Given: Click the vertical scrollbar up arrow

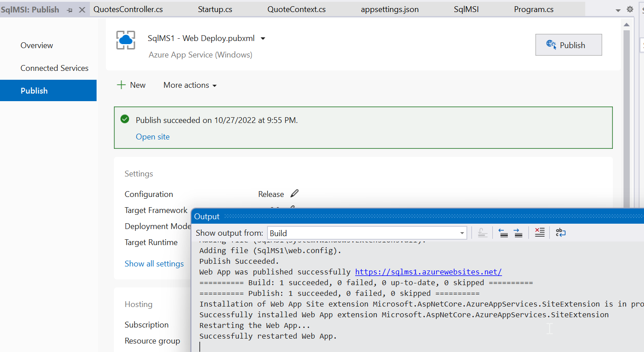Looking at the screenshot, I should 627,25.
